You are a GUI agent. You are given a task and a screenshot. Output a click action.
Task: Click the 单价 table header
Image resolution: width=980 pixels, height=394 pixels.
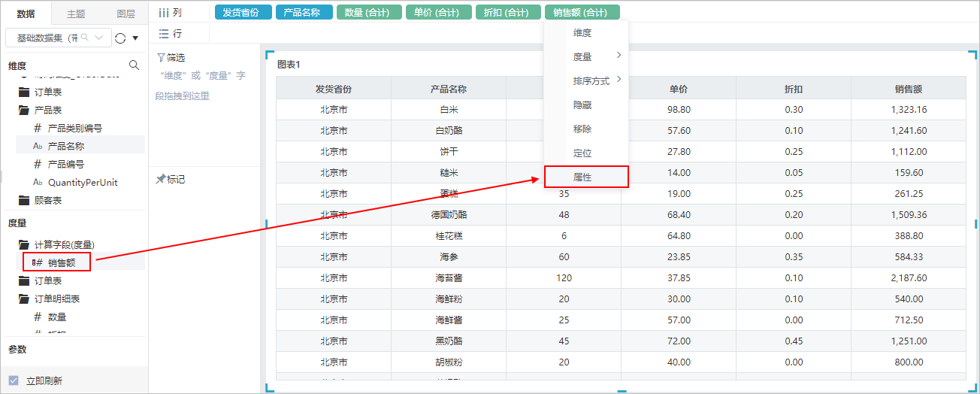coord(679,89)
